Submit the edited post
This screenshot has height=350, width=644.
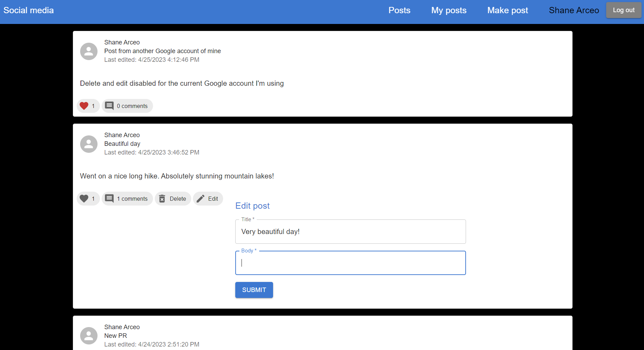click(254, 290)
